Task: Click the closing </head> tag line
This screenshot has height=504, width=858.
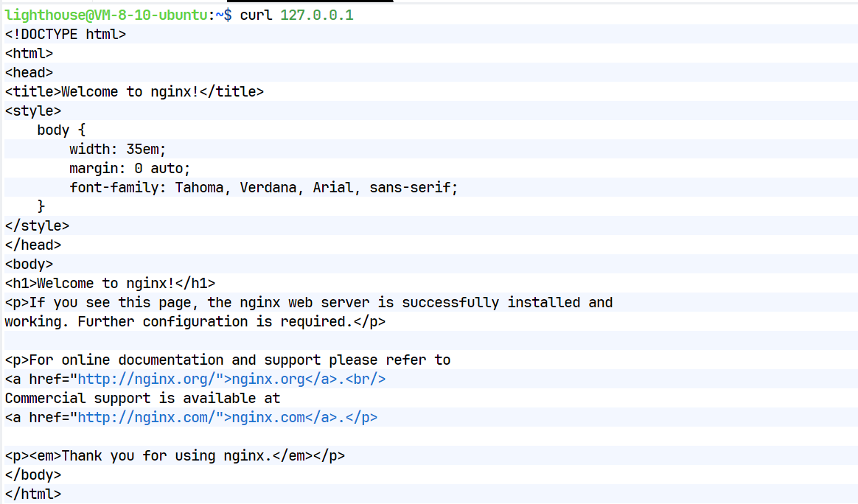Action: pos(33,245)
